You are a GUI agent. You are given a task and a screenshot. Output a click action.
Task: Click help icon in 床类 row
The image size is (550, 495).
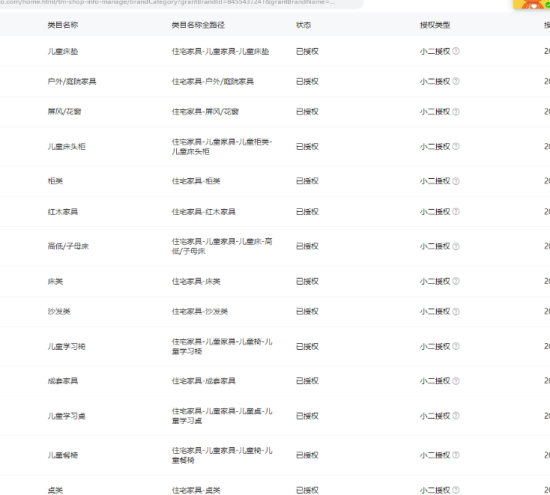[456, 281]
